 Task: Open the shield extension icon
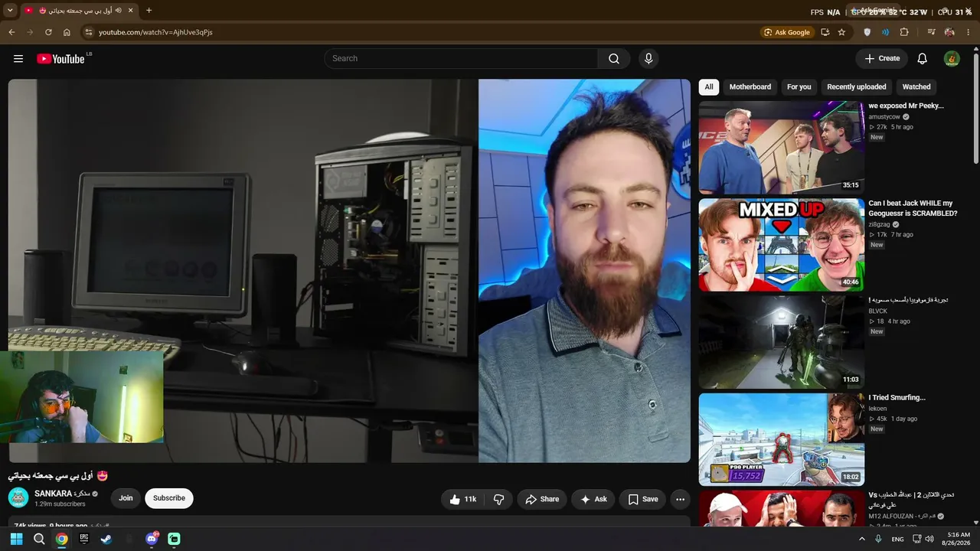coord(867,32)
